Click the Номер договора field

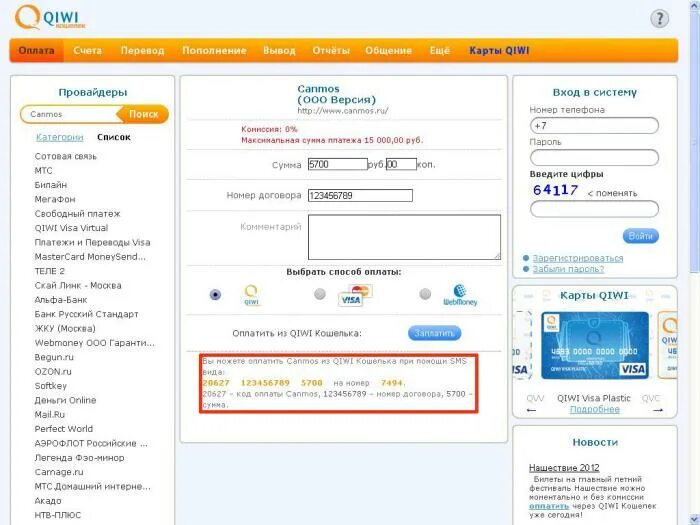(360, 196)
